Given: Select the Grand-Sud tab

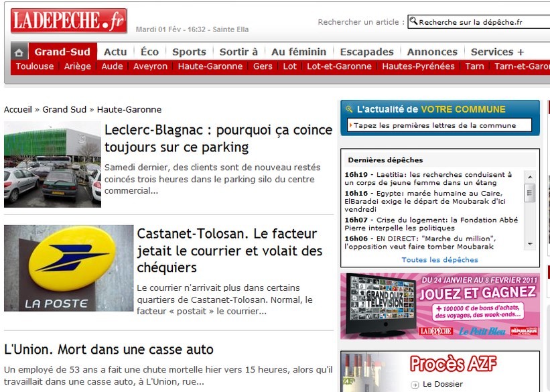Looking at the screenshot, I should click(x=62, y=52).
